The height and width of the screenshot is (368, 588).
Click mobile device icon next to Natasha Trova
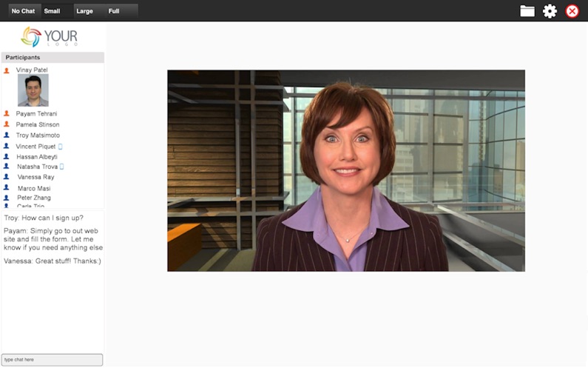(62, 167)
